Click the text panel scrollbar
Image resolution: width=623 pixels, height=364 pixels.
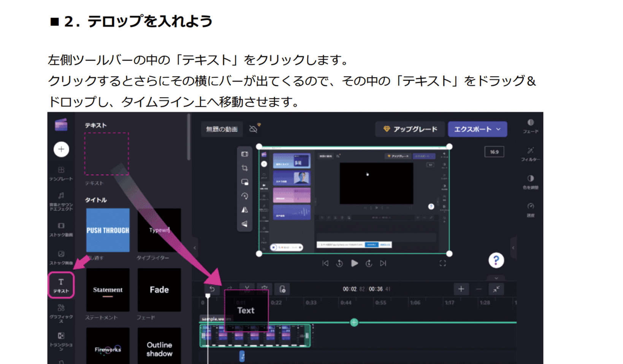pos(189,137)
